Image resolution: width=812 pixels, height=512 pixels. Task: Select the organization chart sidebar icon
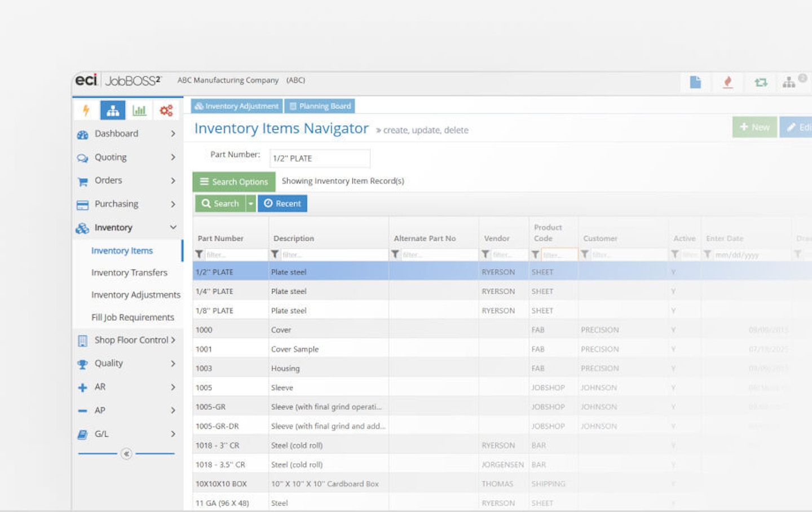(x=113, y=111)
